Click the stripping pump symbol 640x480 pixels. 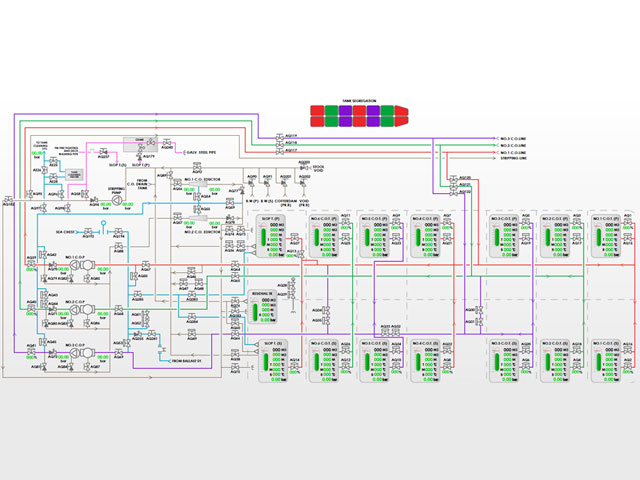pyautogui.click(x=117, y=200)
